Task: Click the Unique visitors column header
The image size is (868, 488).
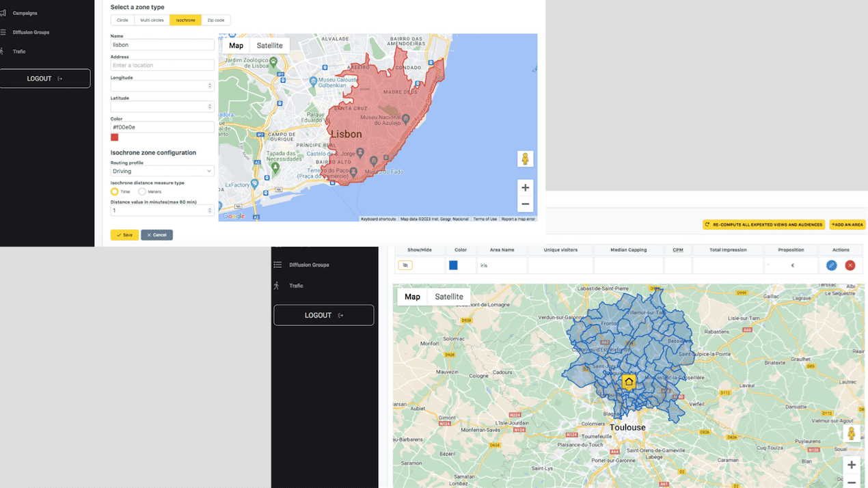Action: point(560,249)
